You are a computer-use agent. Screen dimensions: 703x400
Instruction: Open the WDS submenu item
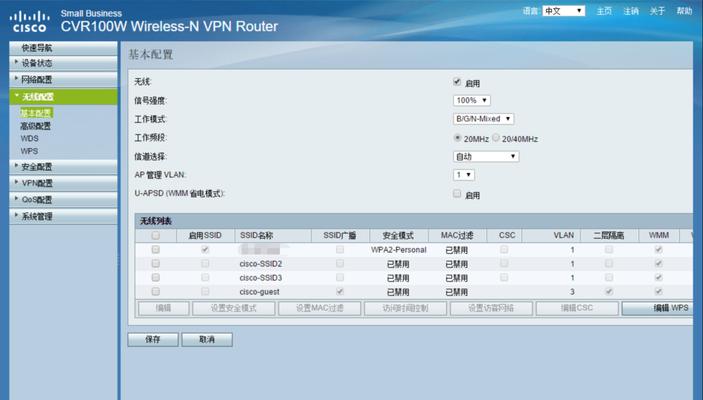point(30,139)
